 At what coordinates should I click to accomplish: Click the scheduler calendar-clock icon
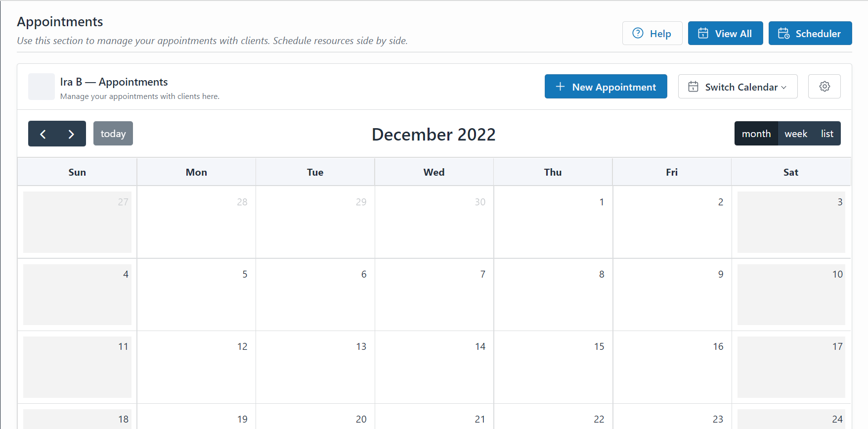pyautogui.click(x=784, y=33)
